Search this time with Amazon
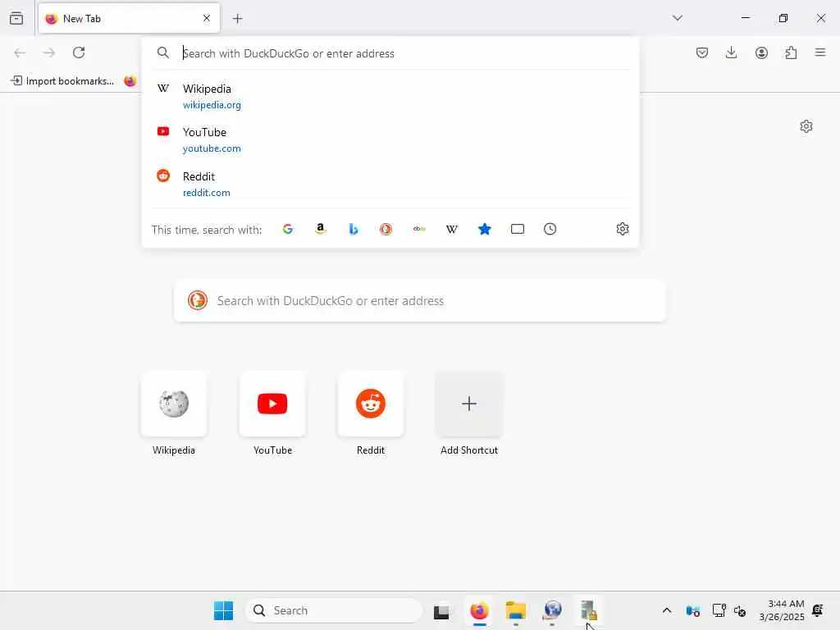This screenshot has height=630, width=840. [321, 230]
